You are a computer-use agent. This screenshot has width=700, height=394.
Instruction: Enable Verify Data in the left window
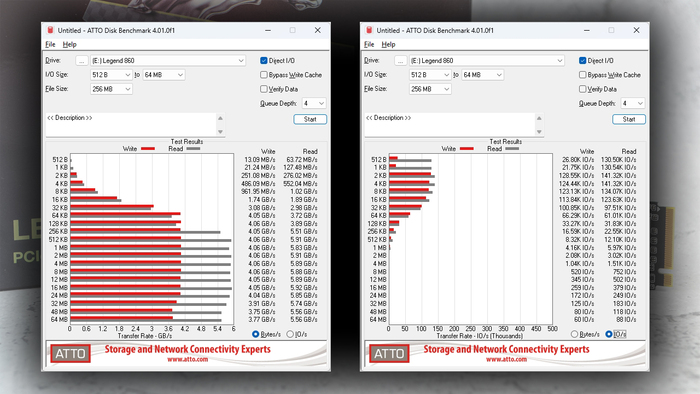click(264, 89)
